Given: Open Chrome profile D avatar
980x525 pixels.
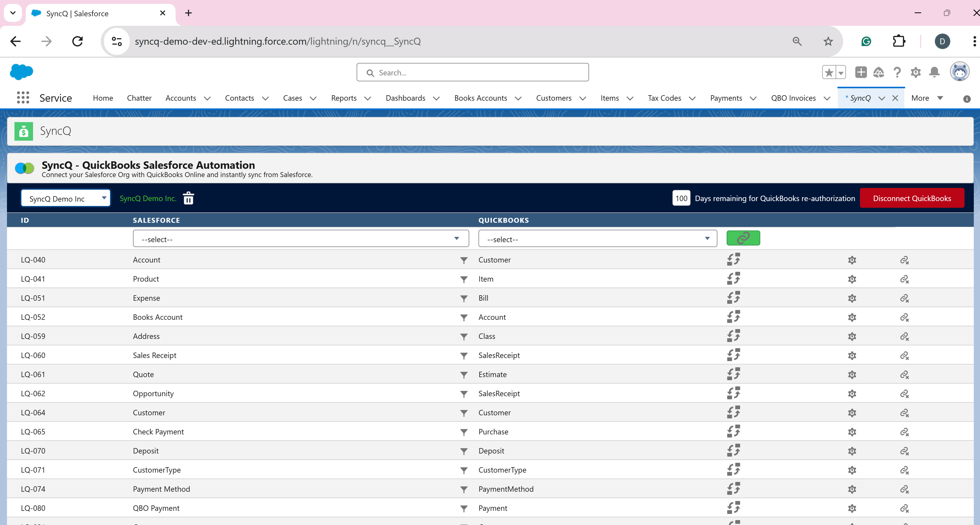Looking at the screenshot, I should coord(942,41).
